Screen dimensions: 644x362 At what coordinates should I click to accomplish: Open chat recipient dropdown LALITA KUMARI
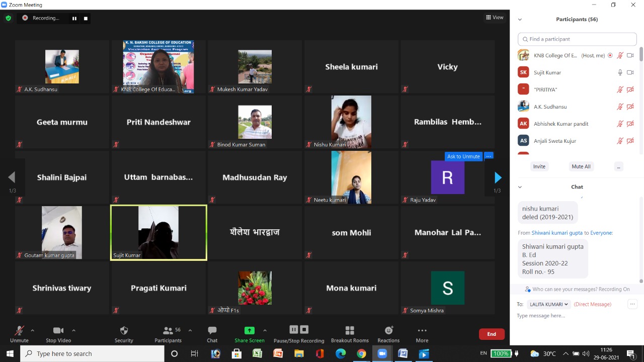point(548,304)
